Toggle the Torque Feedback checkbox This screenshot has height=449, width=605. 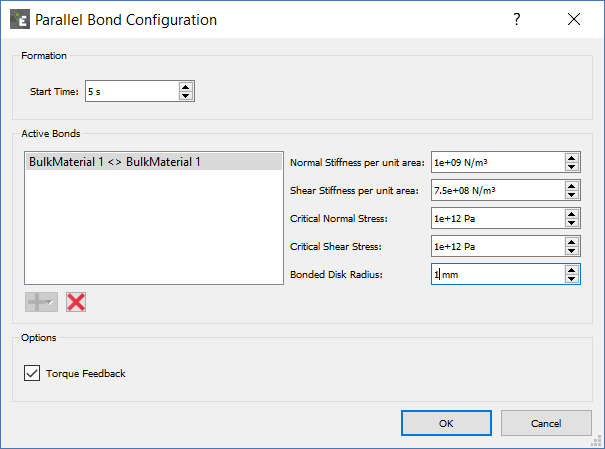coord(31,374)
